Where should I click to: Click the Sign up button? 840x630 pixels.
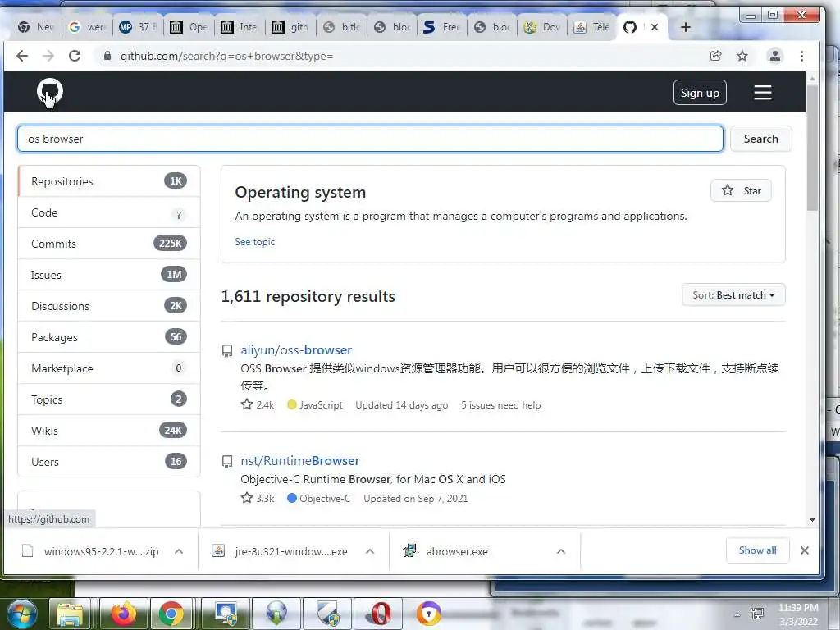700,93
